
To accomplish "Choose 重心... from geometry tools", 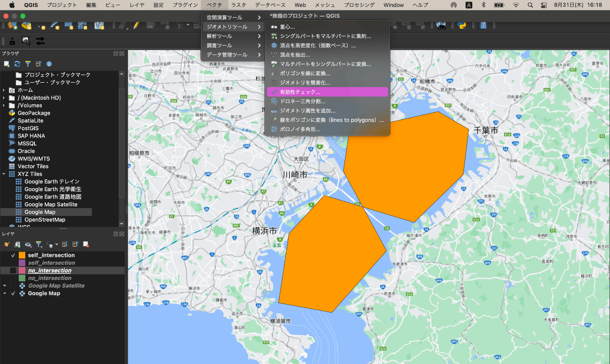I will click(327, 27).
